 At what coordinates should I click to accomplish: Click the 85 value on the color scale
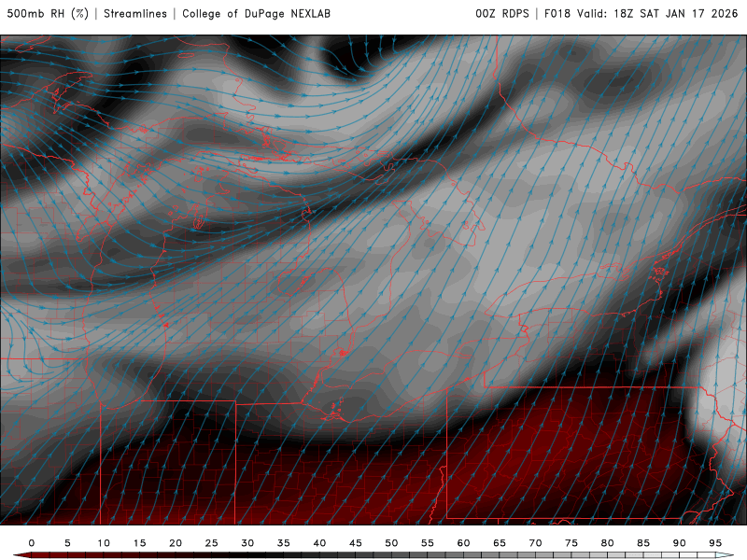click(643, 543)
